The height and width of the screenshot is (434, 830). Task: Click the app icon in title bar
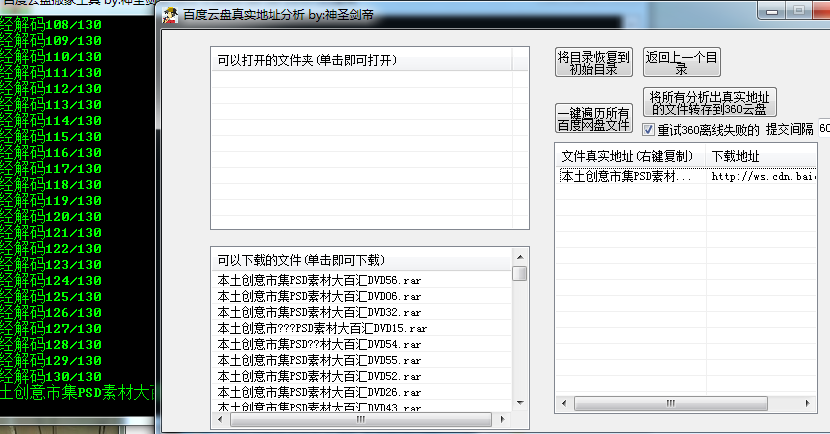[170, 15]
